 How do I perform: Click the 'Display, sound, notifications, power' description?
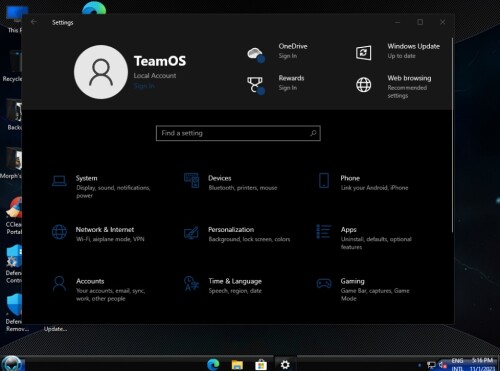click(113, 192)
